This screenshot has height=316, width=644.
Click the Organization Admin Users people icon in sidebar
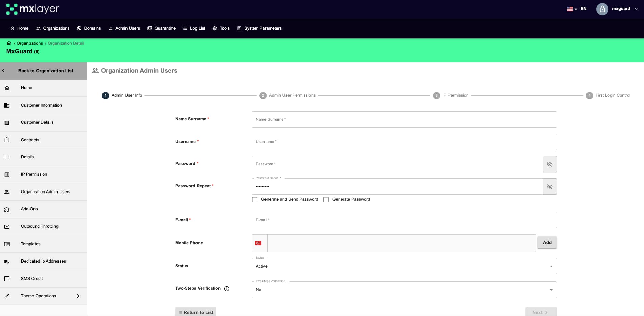7,192
